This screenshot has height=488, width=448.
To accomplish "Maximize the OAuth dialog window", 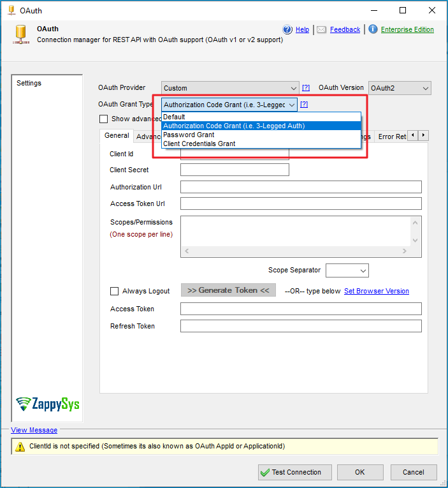I will (x=403, y=10).
